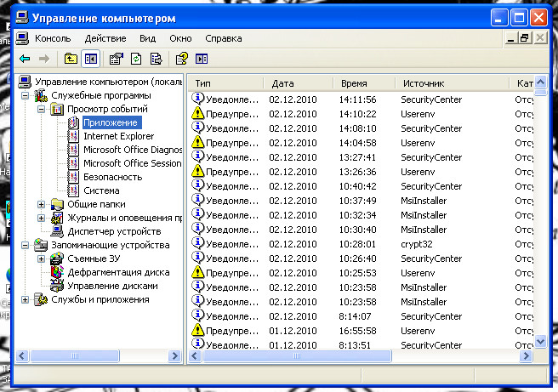
Task: Expand Службы и приложения node
Action: click(25, 300)
